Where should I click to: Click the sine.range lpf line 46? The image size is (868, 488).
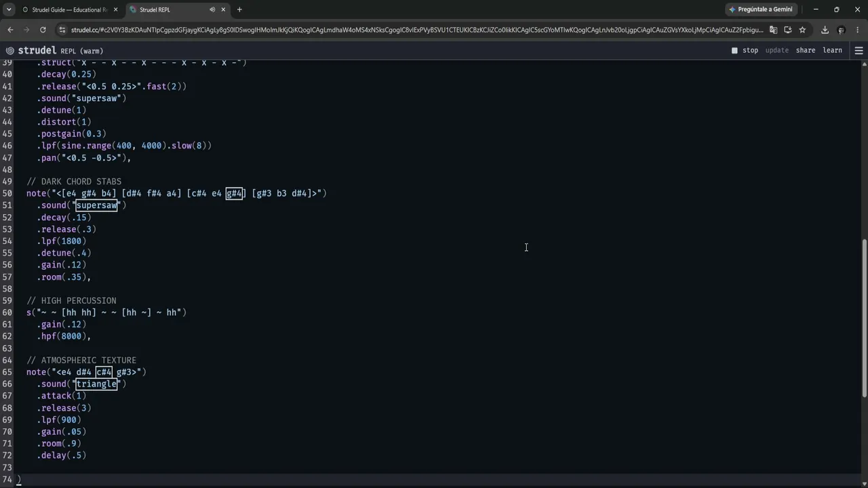124,146
